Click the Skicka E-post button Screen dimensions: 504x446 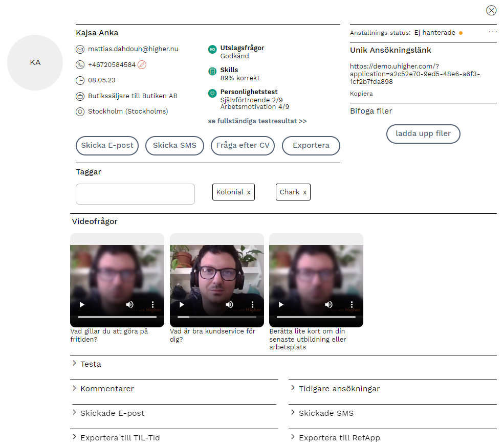click(x=107, y=146)
